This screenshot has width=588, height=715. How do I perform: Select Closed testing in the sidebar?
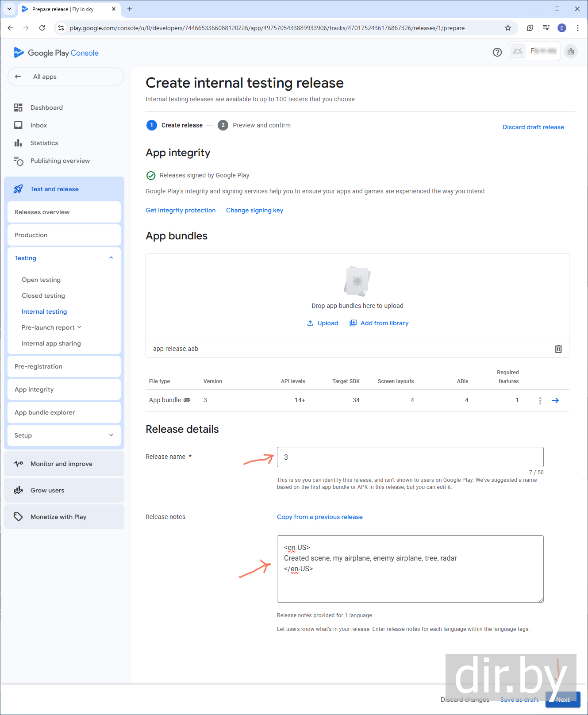(43, 296)
